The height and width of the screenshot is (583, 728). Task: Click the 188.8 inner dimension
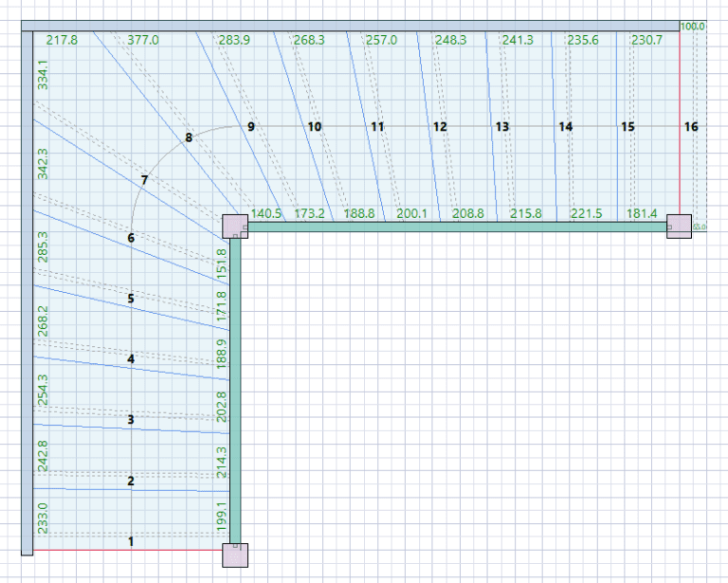tap(359, 213)
